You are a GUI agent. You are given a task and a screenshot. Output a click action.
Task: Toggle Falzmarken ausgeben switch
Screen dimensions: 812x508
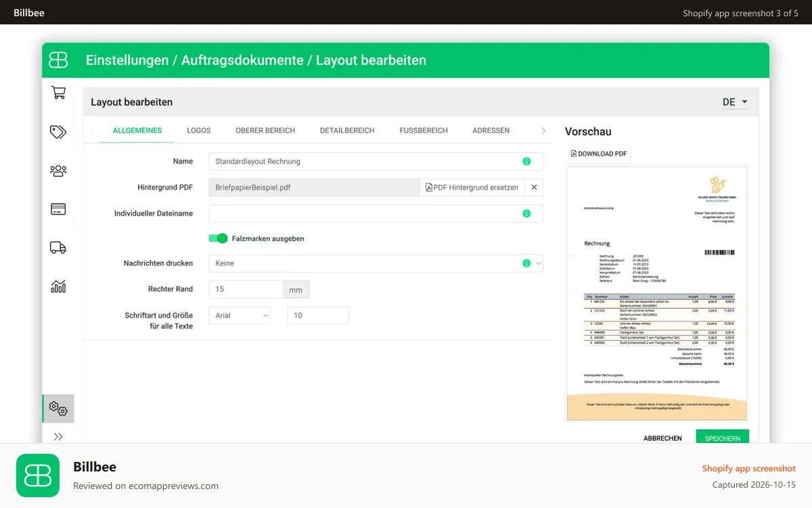(218, 238)
